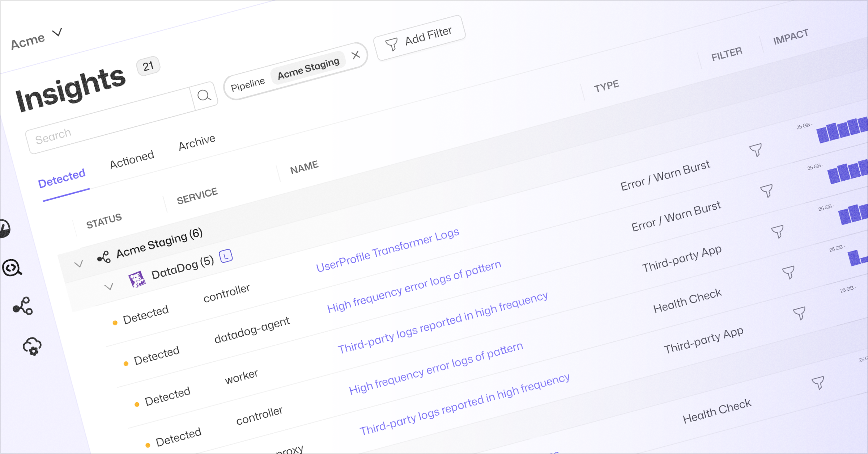Click the search magnifier button
Viewport: 868px width, 454px height.
tap(204, 96)
